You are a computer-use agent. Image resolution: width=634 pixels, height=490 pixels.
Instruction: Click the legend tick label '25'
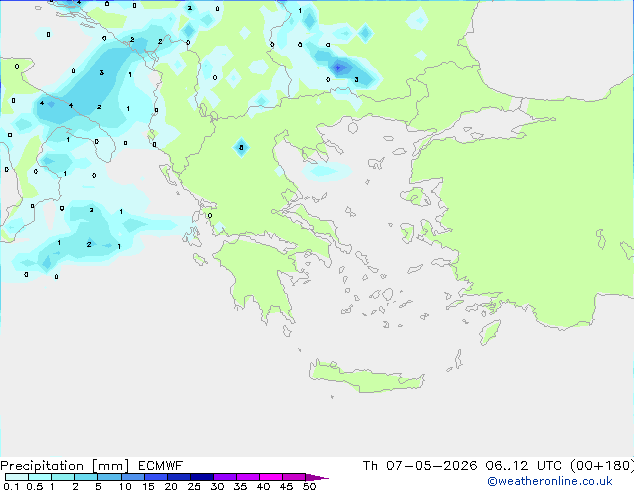pyautogui.click(x=194, y=486)
